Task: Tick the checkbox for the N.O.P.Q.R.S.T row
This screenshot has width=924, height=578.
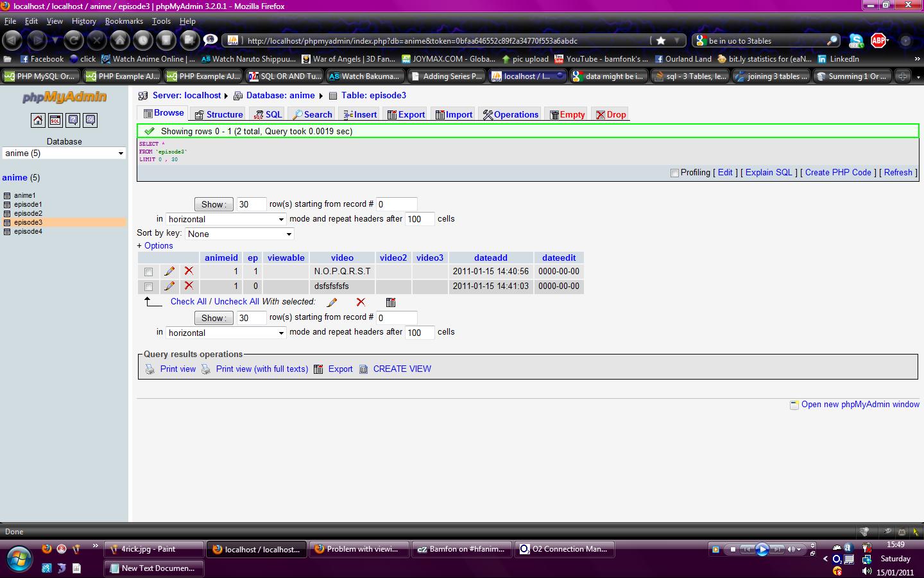Action: coord(149,272)
